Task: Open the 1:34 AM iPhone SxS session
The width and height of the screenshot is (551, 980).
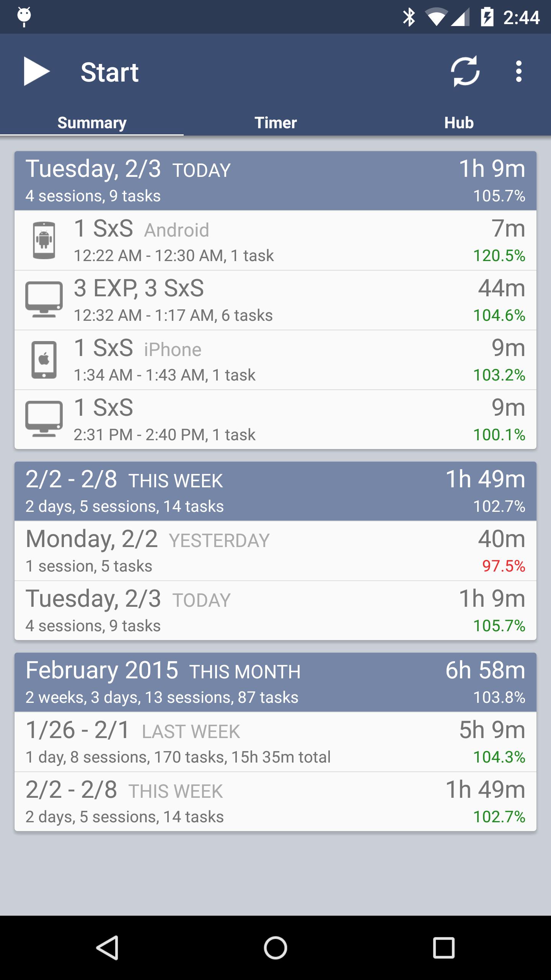Action: coord(275,360)
